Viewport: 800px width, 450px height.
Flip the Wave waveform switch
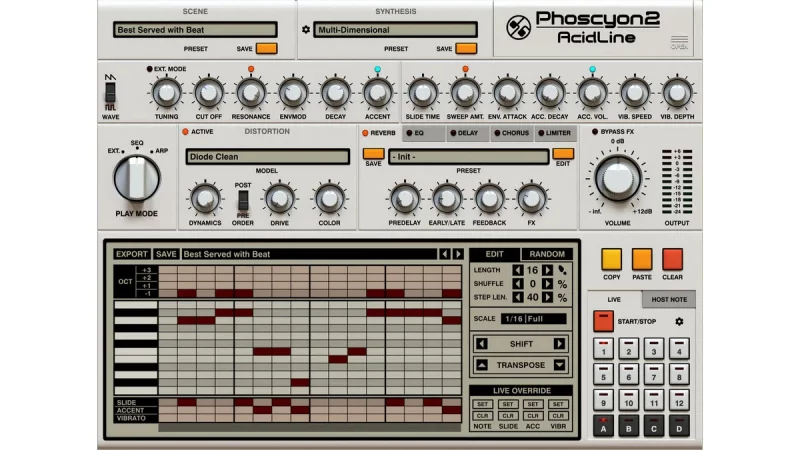(111, 95)
